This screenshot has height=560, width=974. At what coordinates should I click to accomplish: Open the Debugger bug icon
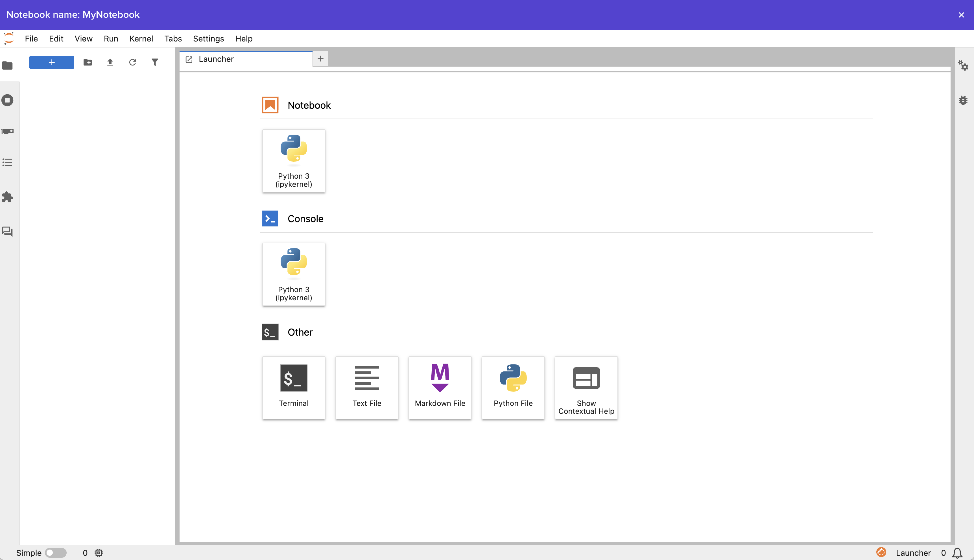[x=963, y=100]
